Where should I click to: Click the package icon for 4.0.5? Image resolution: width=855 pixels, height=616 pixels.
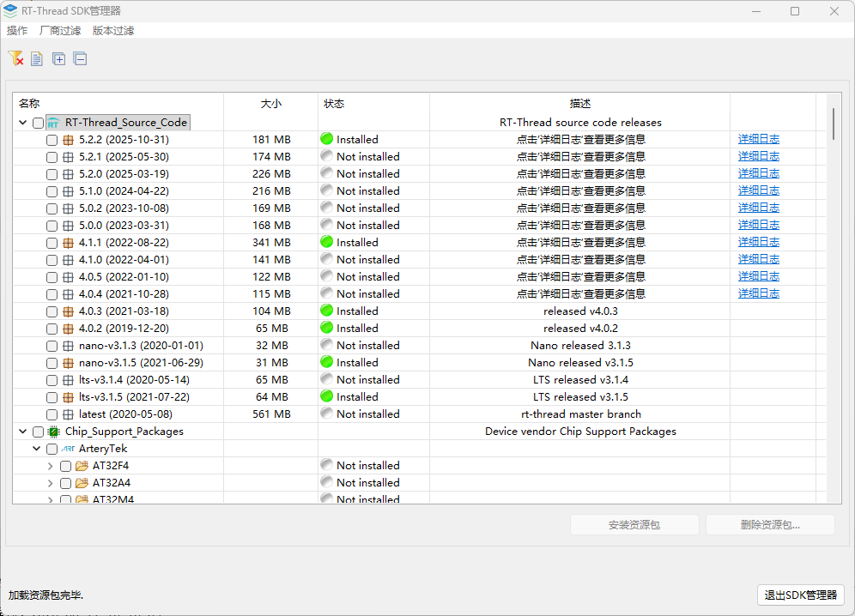68,277
